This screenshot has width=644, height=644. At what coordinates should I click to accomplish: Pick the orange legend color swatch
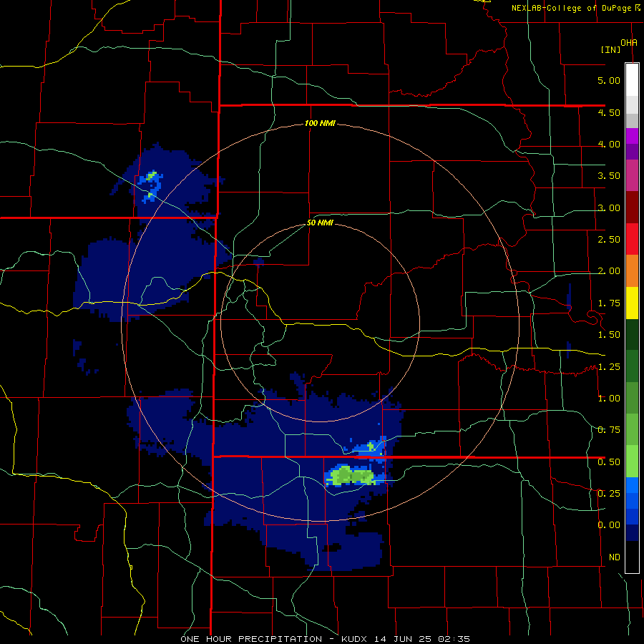click(632, 271)
